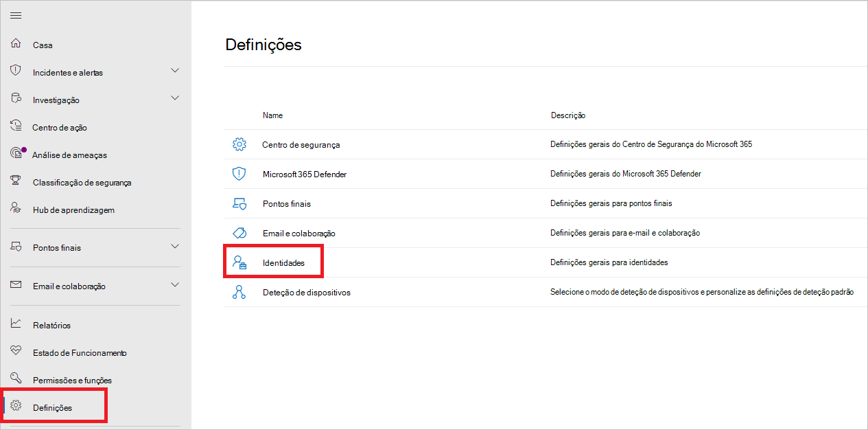Screen dimensions: 868x430
Task: Click the Incidentes e alertas shield icon
Action: point(16,71)
